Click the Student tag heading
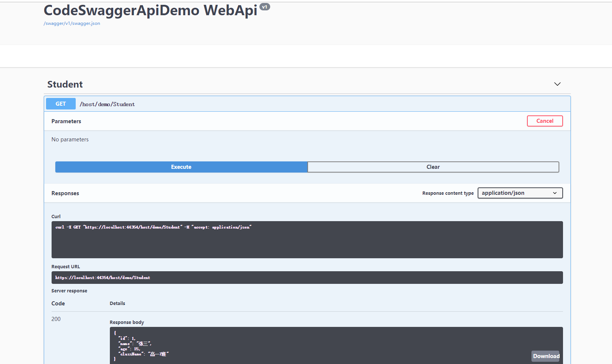Image resolution: width=612 pixels, height=364 pixels. click(65, 84)
